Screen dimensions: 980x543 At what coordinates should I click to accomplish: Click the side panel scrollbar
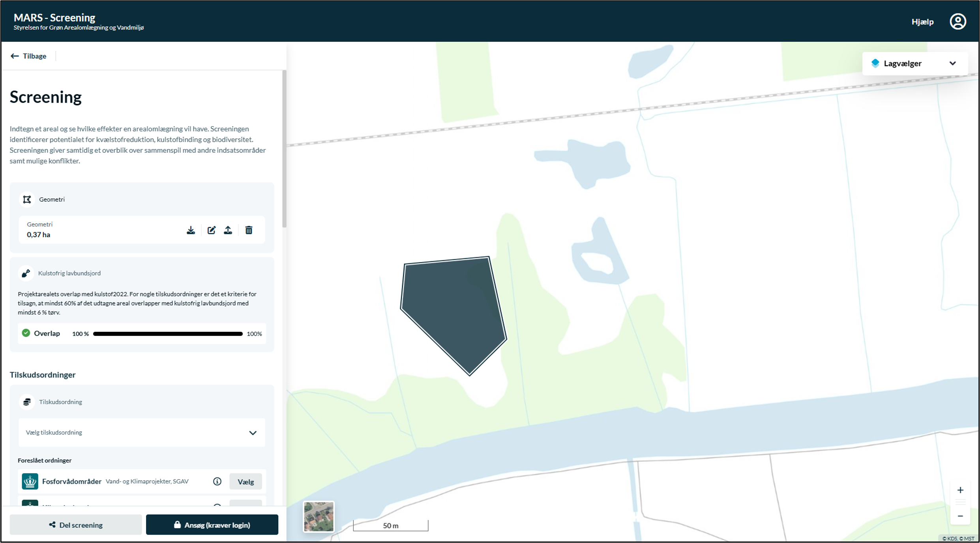[x=284, y=149]
